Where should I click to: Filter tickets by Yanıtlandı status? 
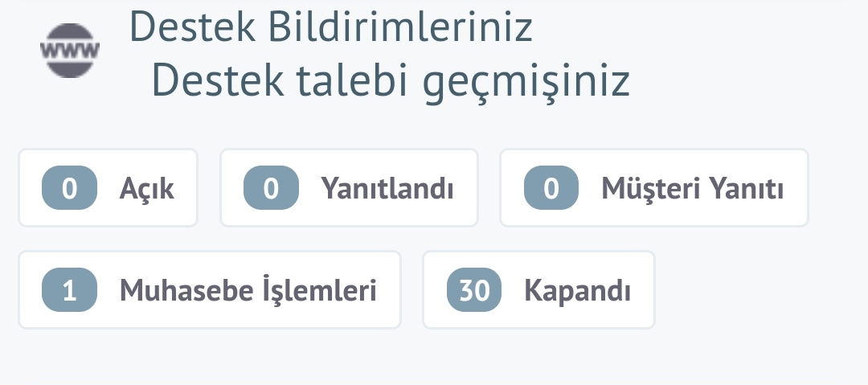(x=349, y=188)
